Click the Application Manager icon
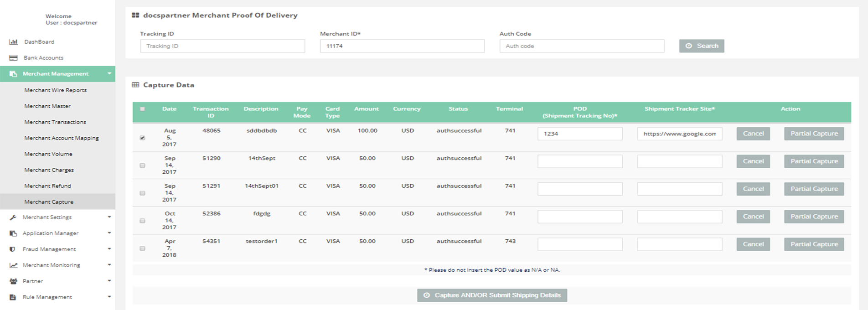868x310 pixels. 13,233
